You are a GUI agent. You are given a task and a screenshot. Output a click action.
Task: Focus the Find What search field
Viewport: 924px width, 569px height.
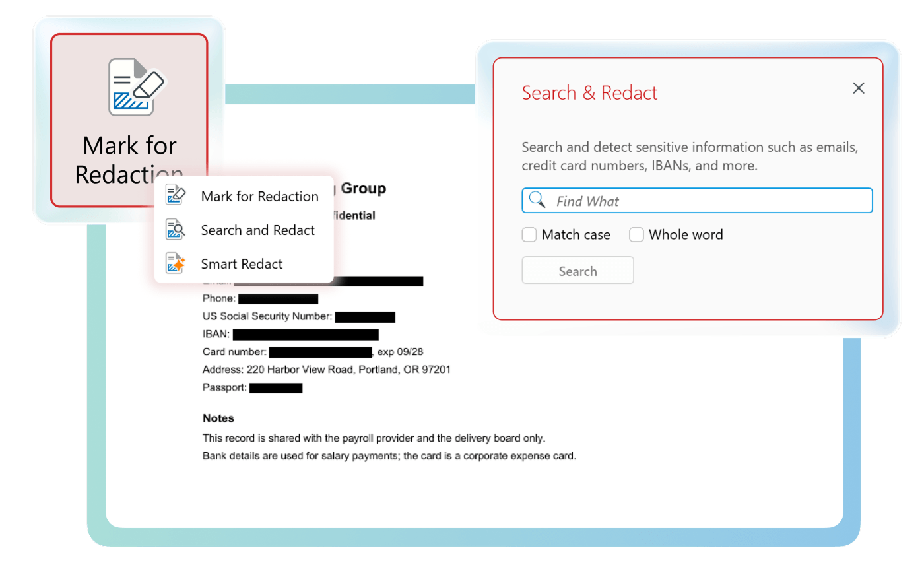pos(697,201)
